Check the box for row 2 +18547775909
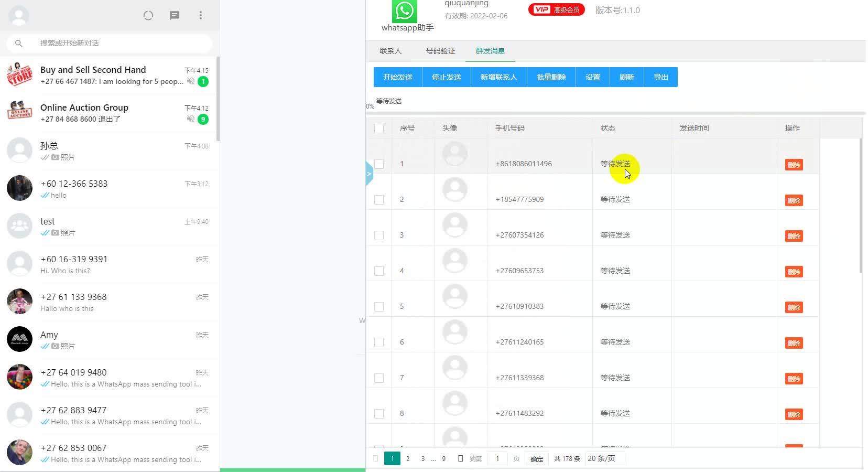 (x=379, y=200)
